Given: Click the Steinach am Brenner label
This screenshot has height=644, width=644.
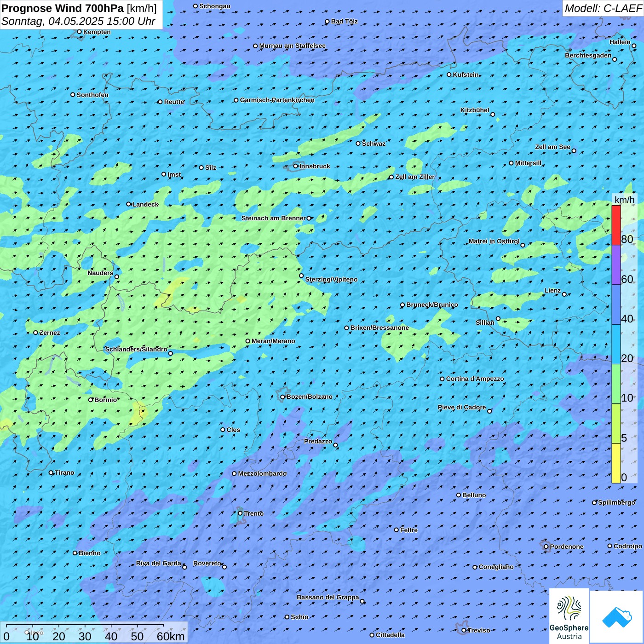Looking at the screenshot, I should click(274, 218).
